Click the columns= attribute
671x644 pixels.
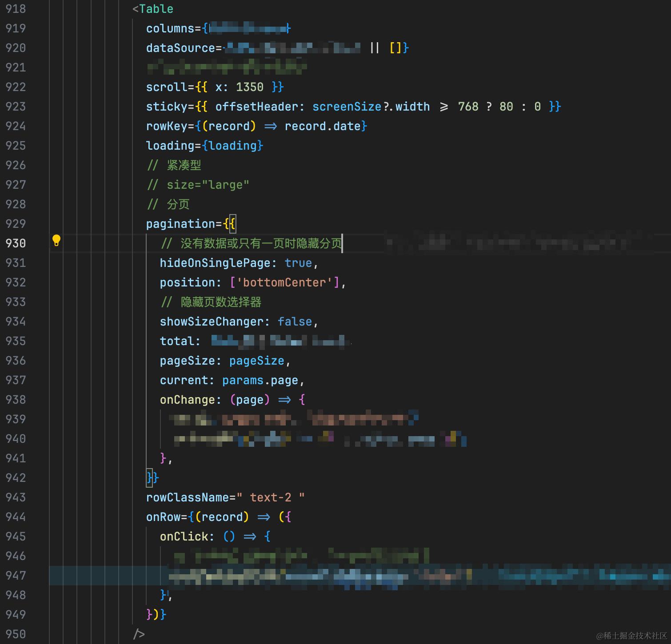[x=174, y=28]
